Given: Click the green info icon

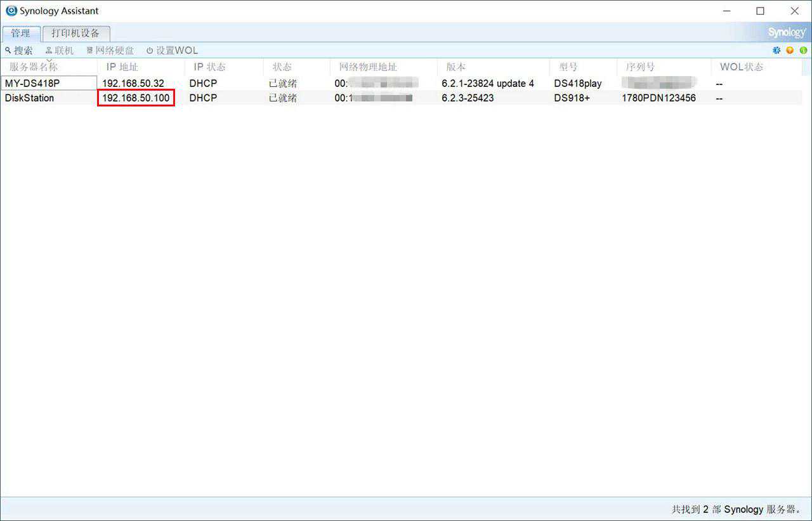Looking at the screenshot, I should (803, 51).
